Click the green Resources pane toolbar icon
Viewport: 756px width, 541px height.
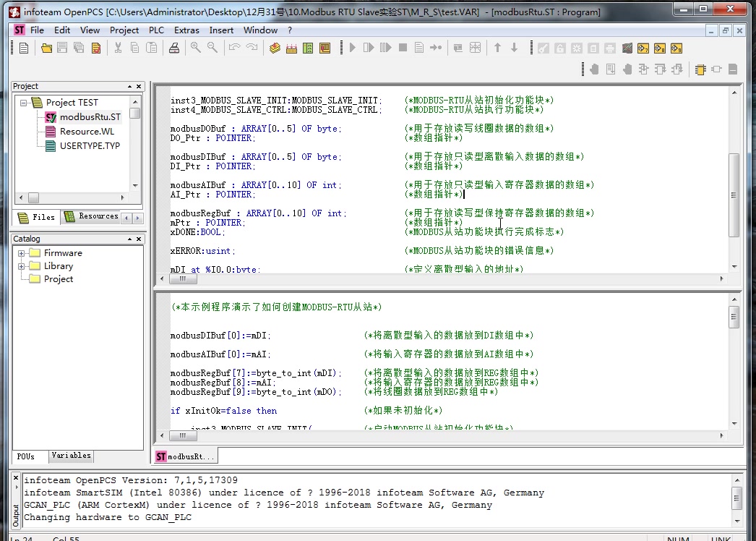coord(309,48)
